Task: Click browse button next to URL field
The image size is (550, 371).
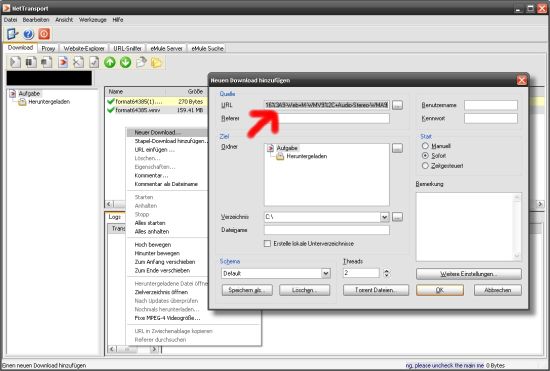Action: 397,105
